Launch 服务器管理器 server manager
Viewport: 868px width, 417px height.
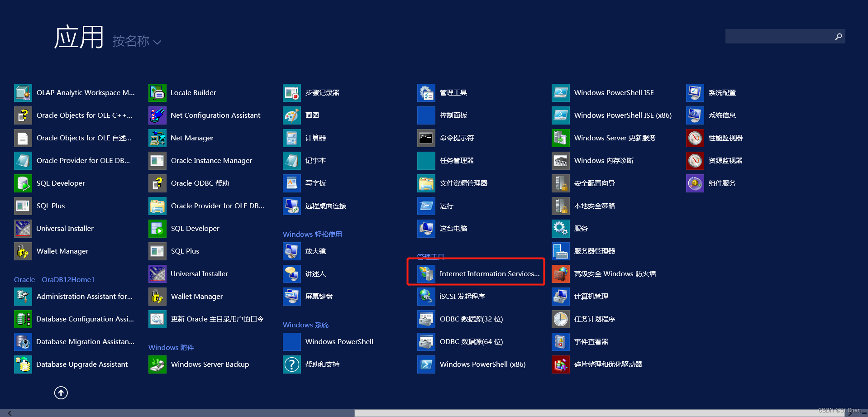pyautogui.click(x=584, y=251)
